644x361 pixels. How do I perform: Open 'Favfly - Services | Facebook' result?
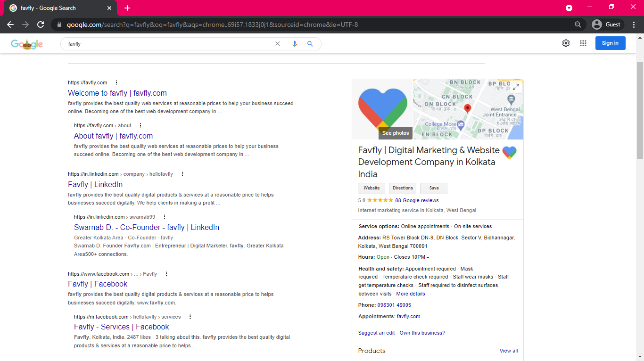click(121, 327)
